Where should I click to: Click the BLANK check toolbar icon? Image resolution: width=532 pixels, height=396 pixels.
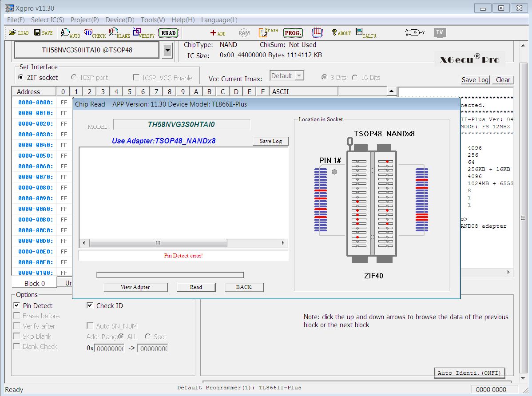[x=119, y=33]
